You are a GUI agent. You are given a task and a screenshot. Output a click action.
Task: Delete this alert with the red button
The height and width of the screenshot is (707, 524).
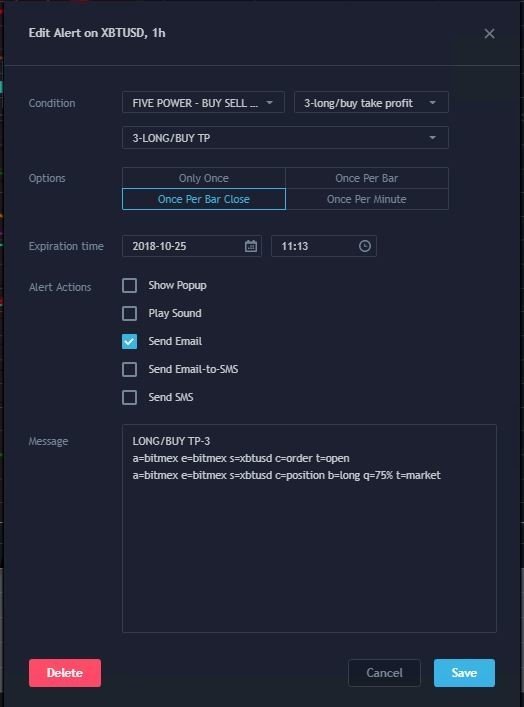click(65, 673)
